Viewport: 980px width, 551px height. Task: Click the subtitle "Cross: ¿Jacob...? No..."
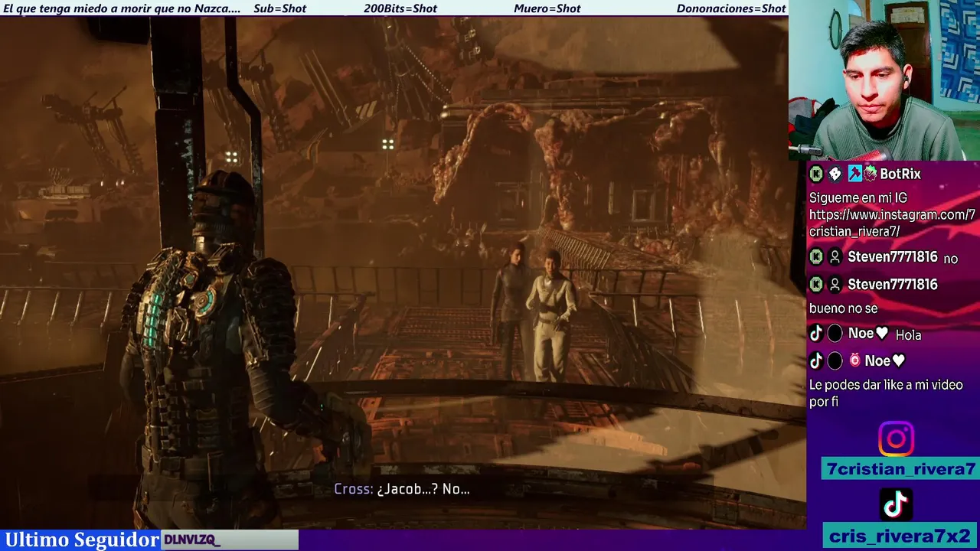[402, 489]
